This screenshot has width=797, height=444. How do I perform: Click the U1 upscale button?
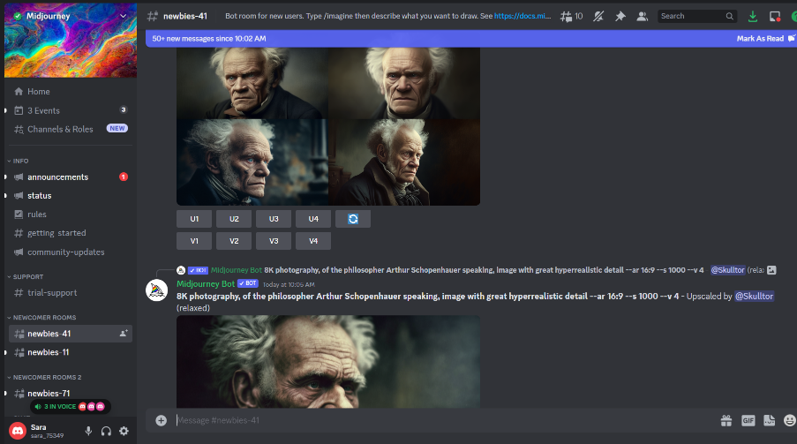pos(194,219)
